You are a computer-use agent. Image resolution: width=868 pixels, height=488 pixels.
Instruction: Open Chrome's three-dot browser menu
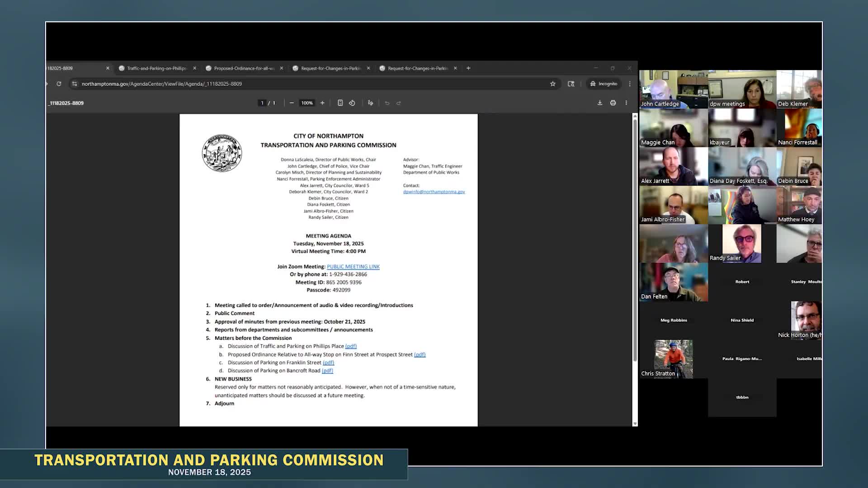630,84
